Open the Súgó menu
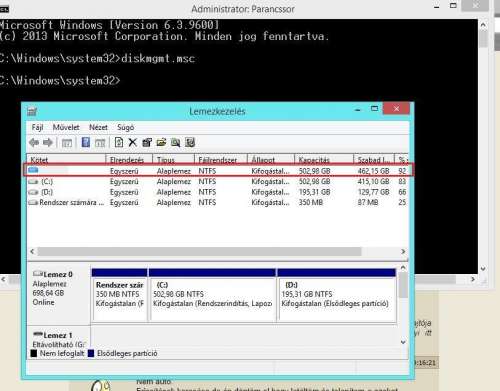The image size is (500, 391). point(125,127)
